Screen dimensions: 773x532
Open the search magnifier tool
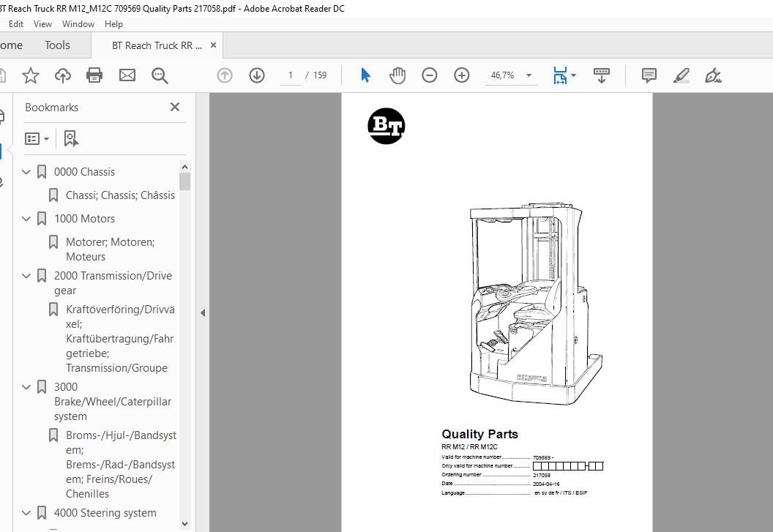tap(160, 75)
